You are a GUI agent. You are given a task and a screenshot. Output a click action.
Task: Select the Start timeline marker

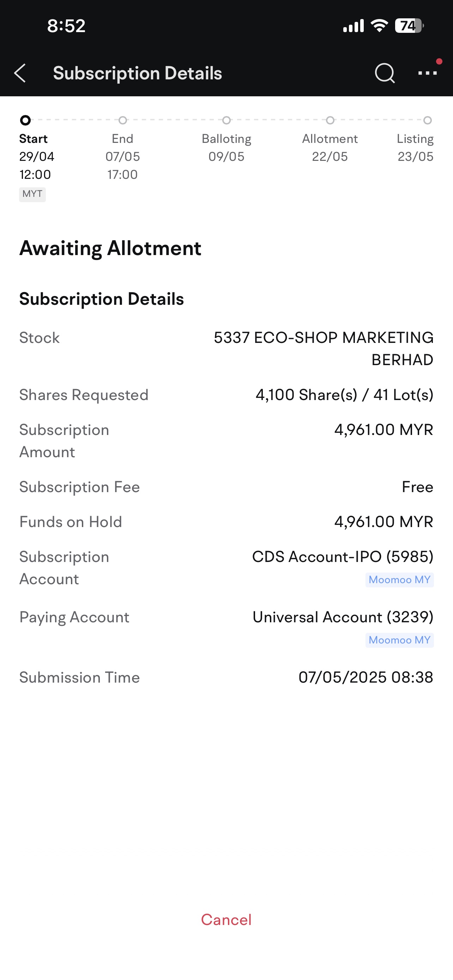(25, 120)
